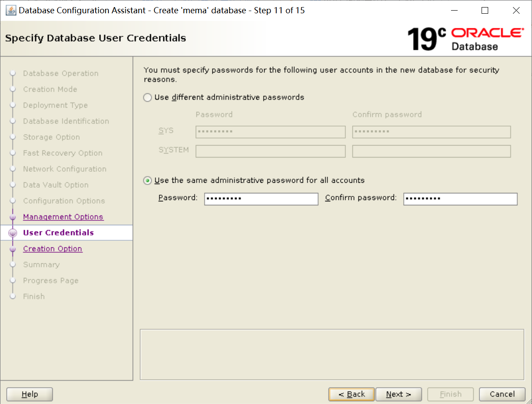Go back using the Back button
The height and width of the screenshot is (404, 532).
(351, 394)
